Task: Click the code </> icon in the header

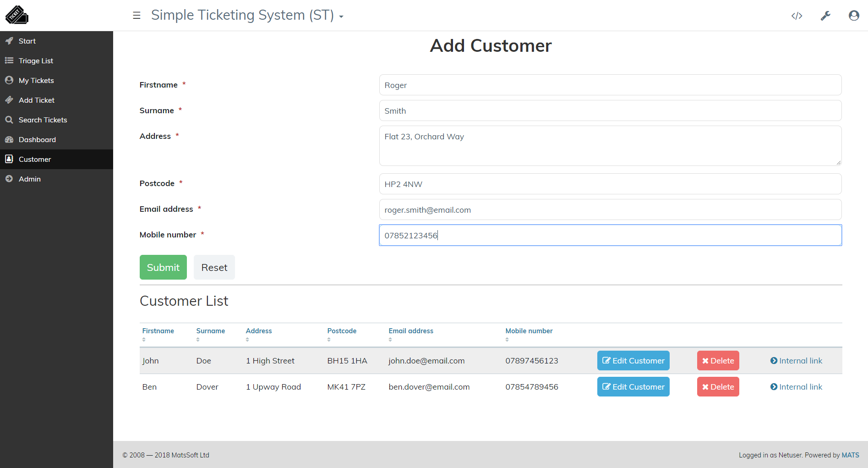Action: click(x=797, y=15)
